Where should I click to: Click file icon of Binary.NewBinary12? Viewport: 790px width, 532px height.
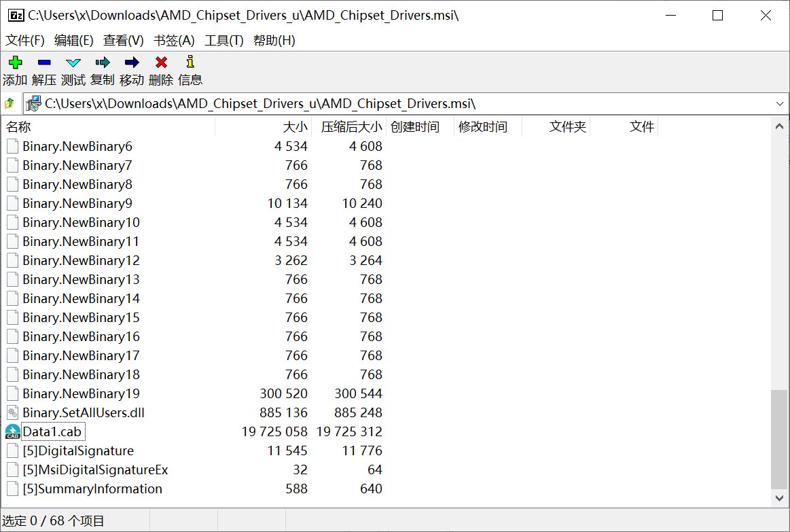(13, 260)
